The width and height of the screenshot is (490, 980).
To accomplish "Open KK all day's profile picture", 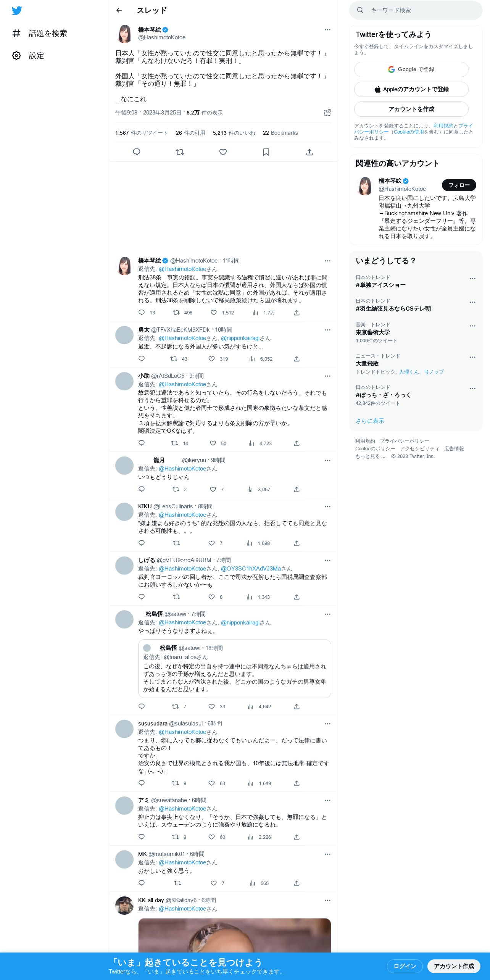I will click(x=124, y=906).
